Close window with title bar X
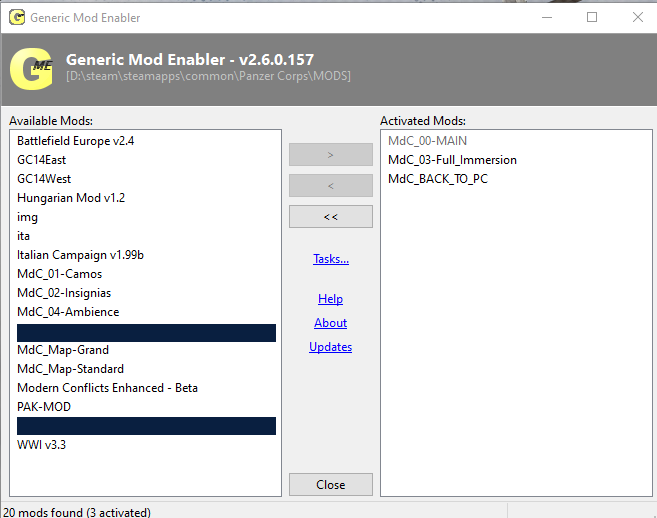This screenshot has width=657, height=518. pyautogui.click(x=638, y=18)
